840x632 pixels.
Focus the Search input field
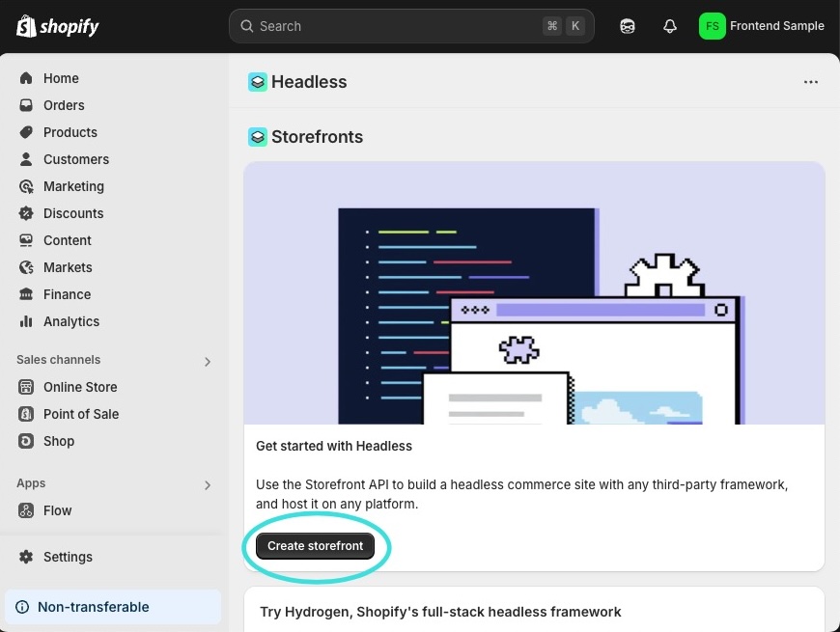[x=411, y=26]
